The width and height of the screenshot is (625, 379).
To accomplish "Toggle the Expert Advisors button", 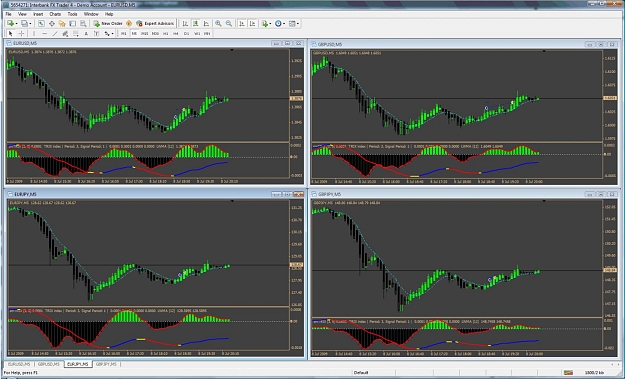I will tap(155, 24).
